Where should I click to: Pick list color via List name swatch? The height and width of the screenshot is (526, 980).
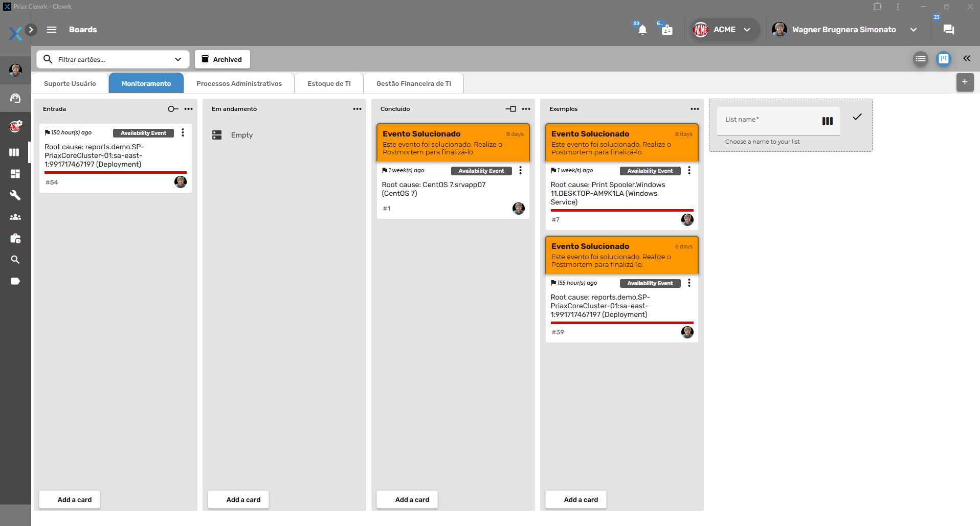827,121
